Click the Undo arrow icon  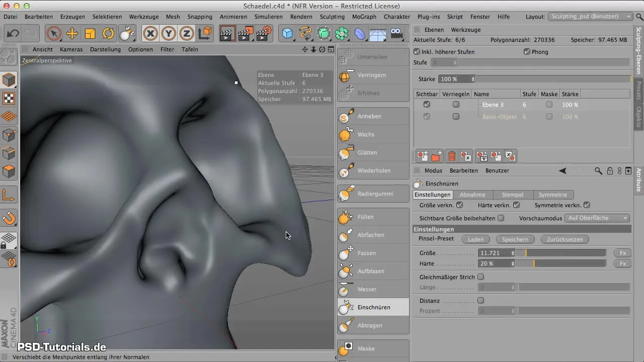[x=14, y=34]
